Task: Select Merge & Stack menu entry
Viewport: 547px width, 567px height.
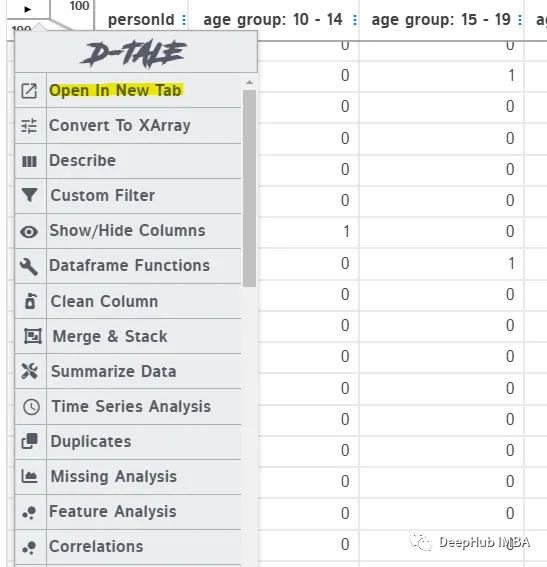Action: click(x=128, y=336)
